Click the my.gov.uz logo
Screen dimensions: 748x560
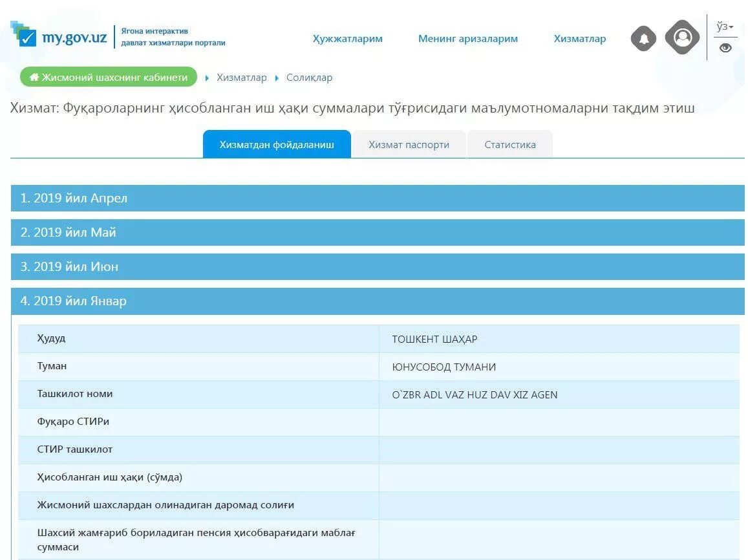59,36
